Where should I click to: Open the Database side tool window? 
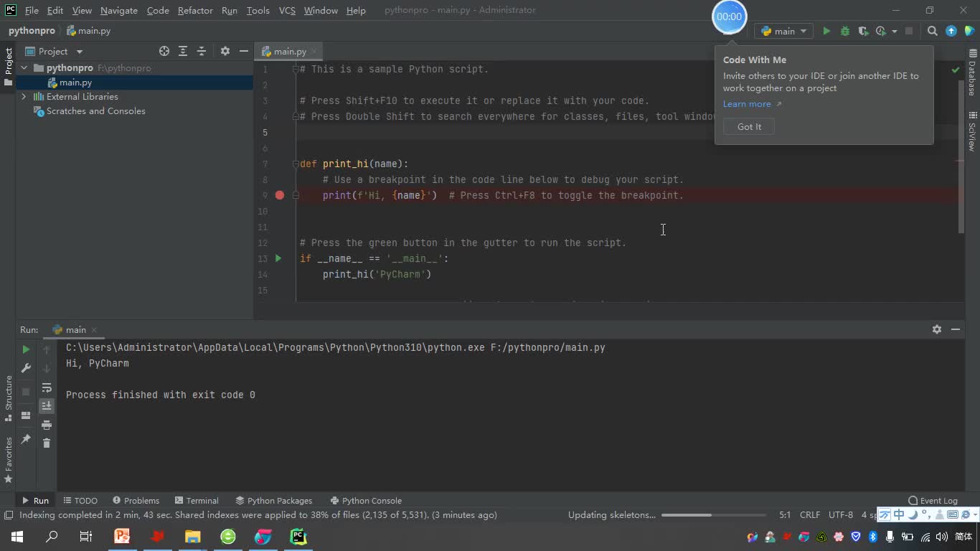coord(972,73)
